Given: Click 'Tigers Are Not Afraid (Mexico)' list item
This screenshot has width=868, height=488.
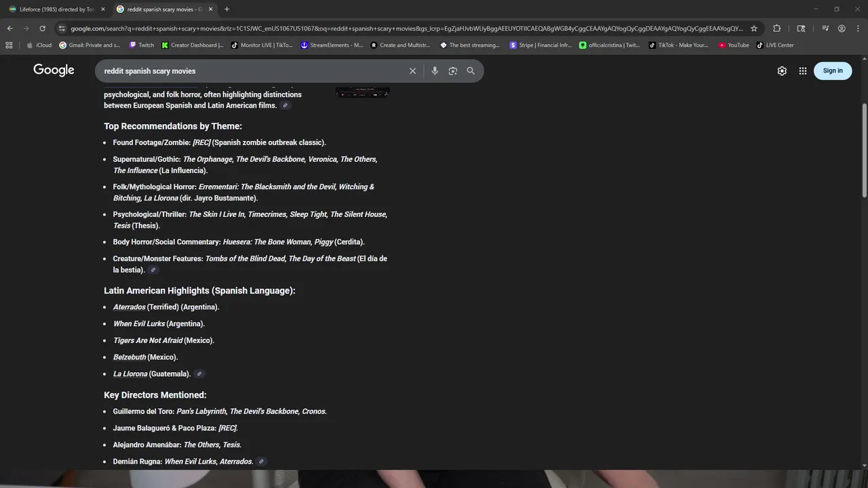Looking at the screenshot, I should (x=163, y=341).
